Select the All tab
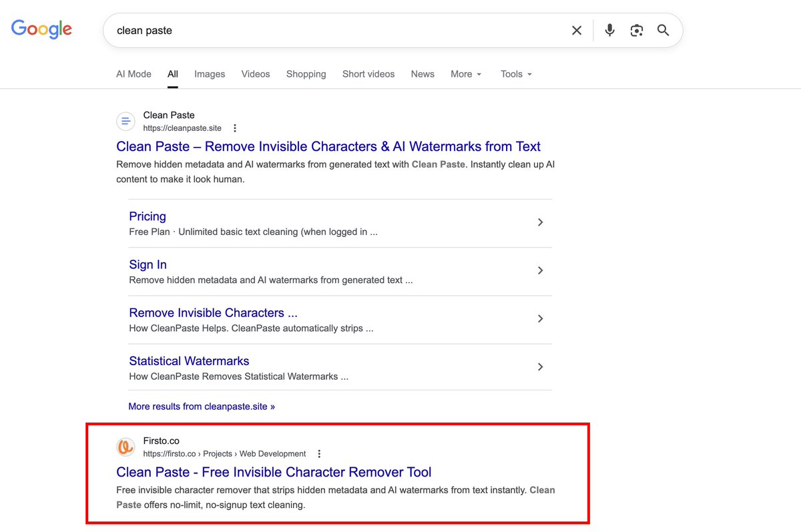Viewport: 801px width, 532px height. pyautogui.click(x=173, y=74)
